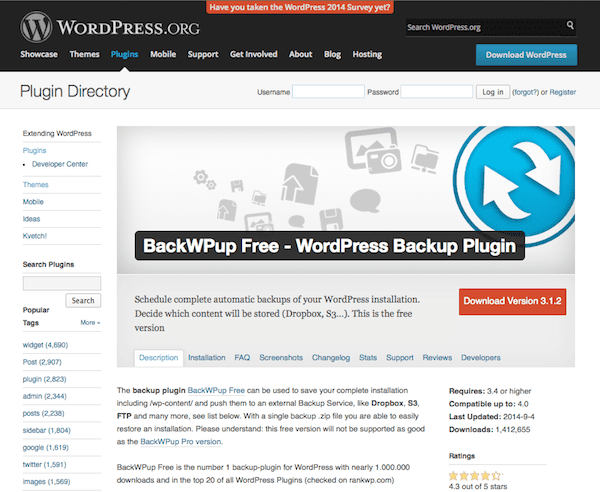600x492 pixels.
Task: Go to the Mobile header menu item
Action: pos(163,54)
